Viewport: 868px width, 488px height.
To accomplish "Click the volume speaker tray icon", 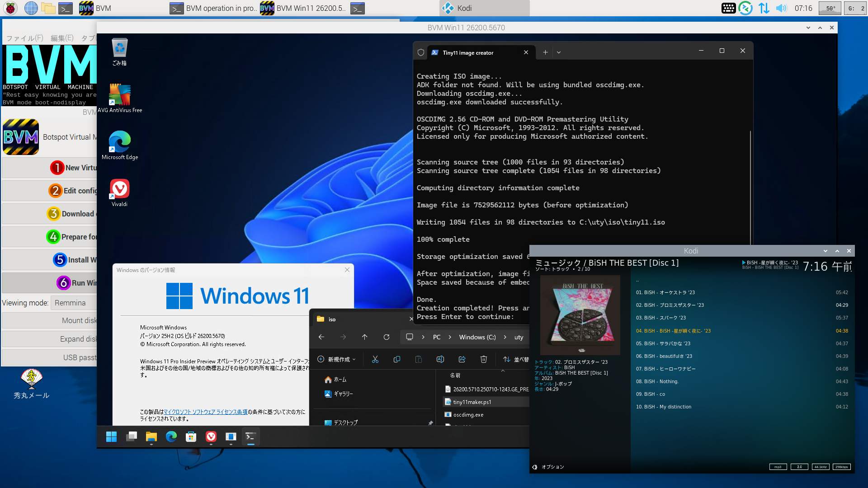I will (x=781, y=8).
